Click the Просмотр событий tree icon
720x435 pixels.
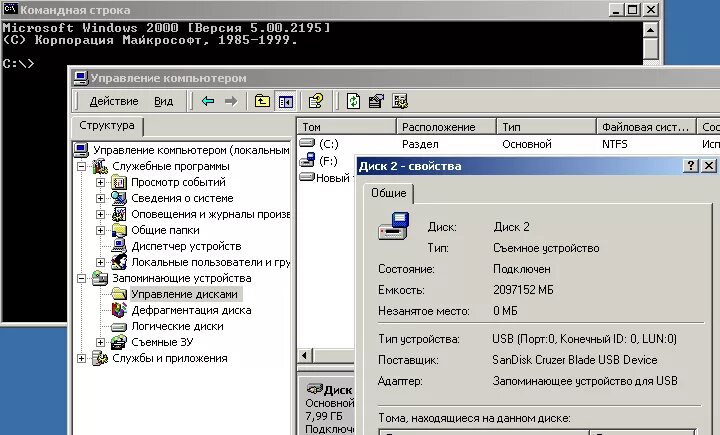click(x=119, y=182)
